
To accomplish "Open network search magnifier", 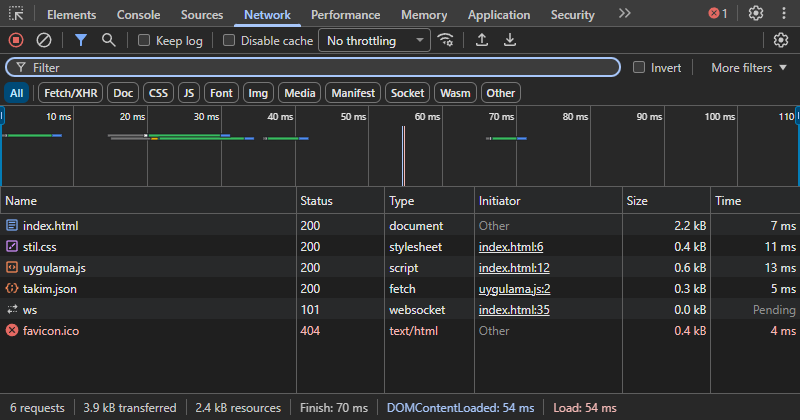I will point(108,40).
